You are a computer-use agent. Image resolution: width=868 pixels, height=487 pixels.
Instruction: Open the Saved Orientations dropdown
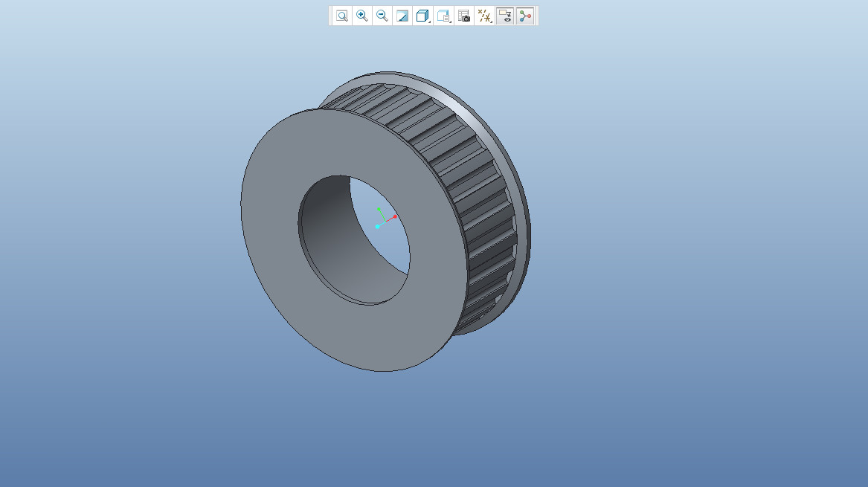443,16
